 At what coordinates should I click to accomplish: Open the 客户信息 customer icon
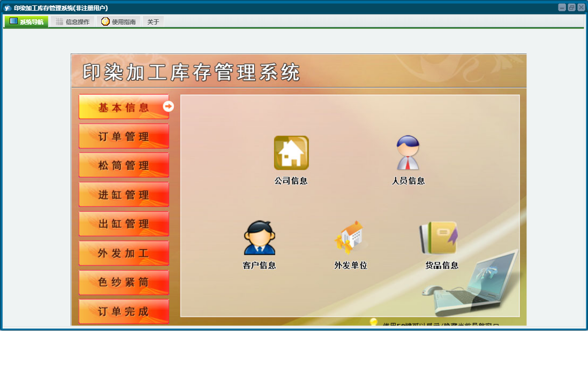260,238
